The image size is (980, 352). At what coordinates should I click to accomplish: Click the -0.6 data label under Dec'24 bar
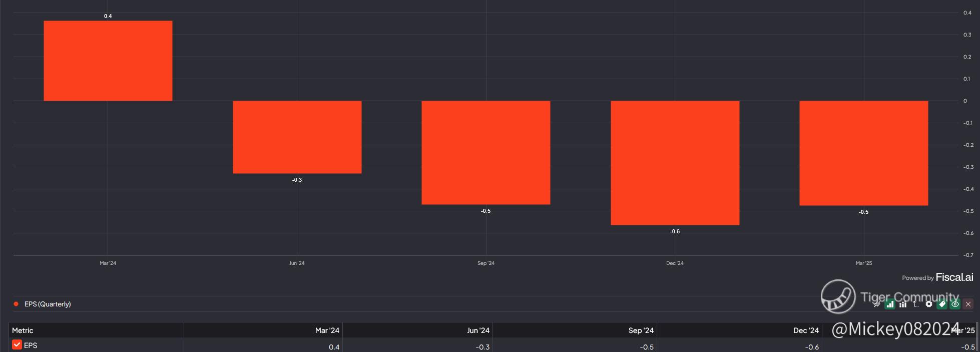(675, 231)
